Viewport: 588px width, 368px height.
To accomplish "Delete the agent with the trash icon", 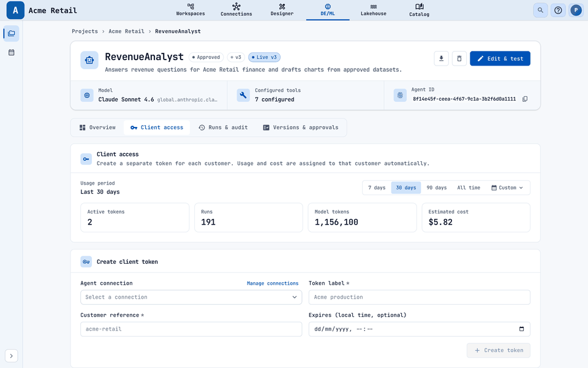I will click(459, 59).
